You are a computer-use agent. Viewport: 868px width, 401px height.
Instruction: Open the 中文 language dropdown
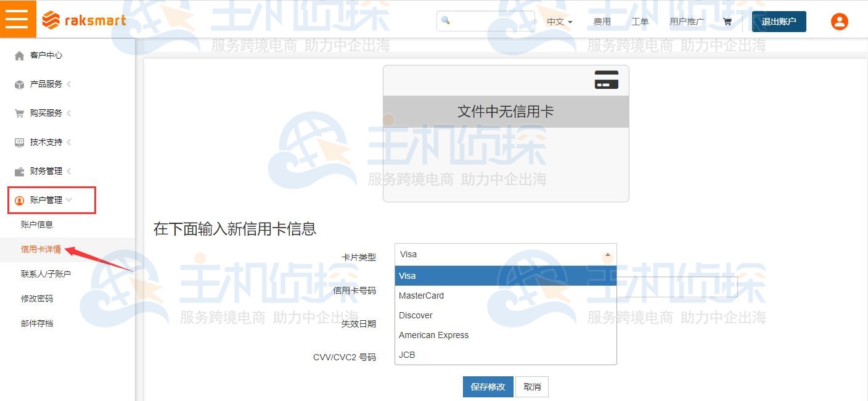pos(559,22)
